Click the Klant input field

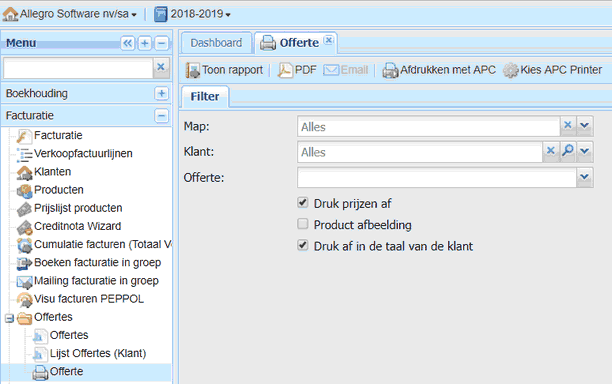(420, 152)
